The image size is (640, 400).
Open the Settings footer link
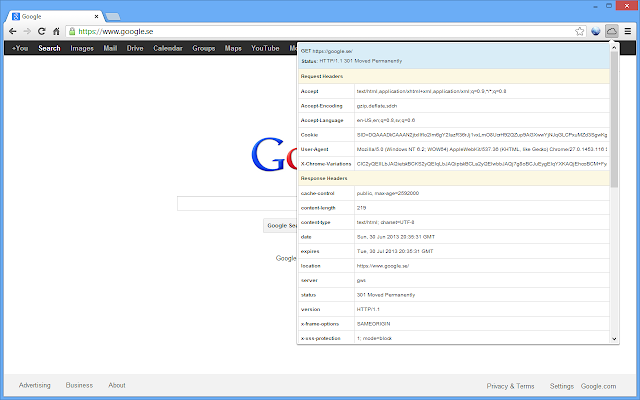point(562,386)
